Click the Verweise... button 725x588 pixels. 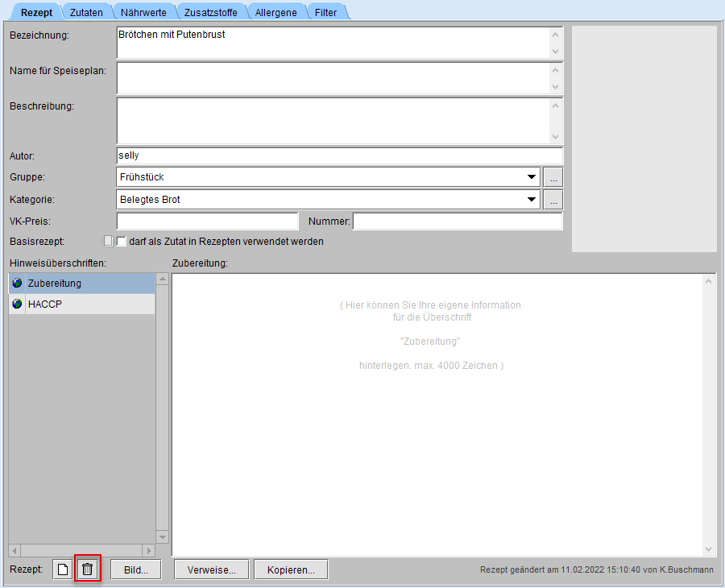point(211,569)
